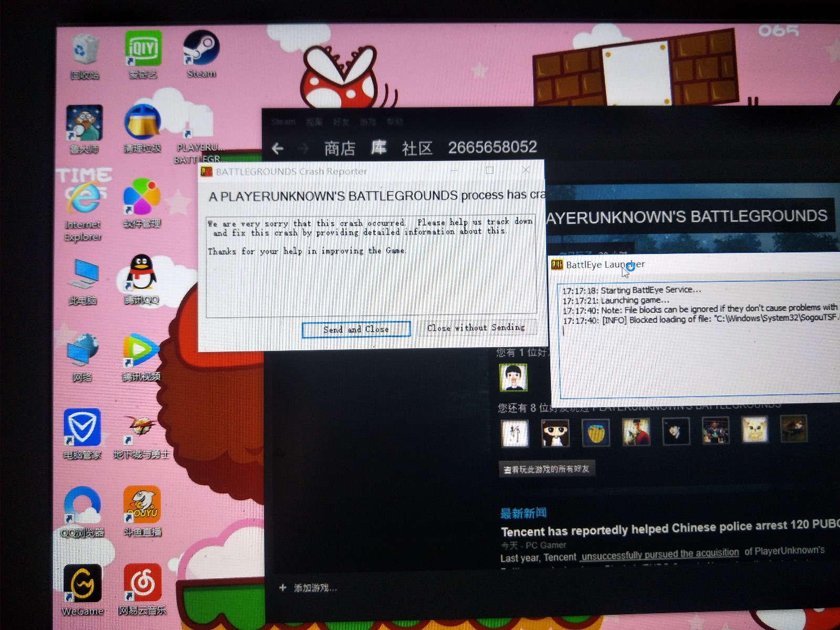Open the yellow mask friend avatar
Image resolution: width=840 pixels, height=630 pixels.
click(x=596, y=433)
